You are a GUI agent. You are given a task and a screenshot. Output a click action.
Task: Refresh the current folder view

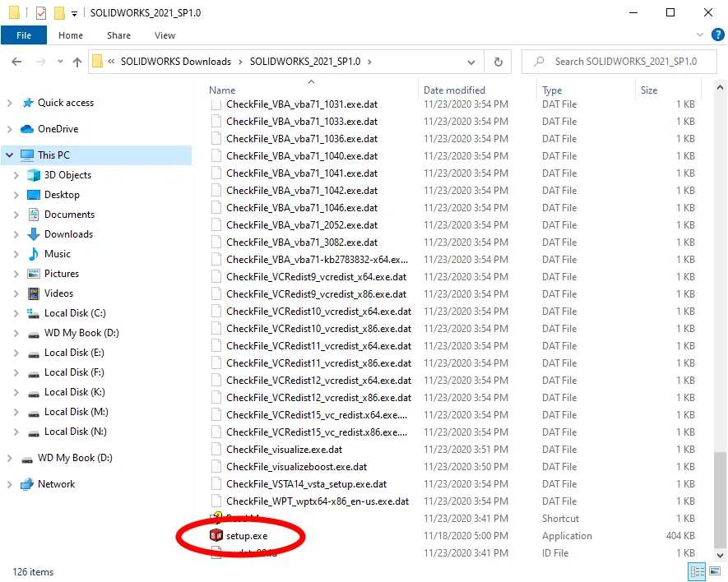[x=498, y=62]
